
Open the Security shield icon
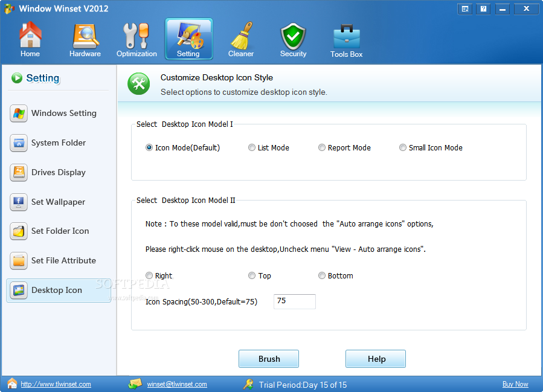pyautogui.click(x=293, y=36)
